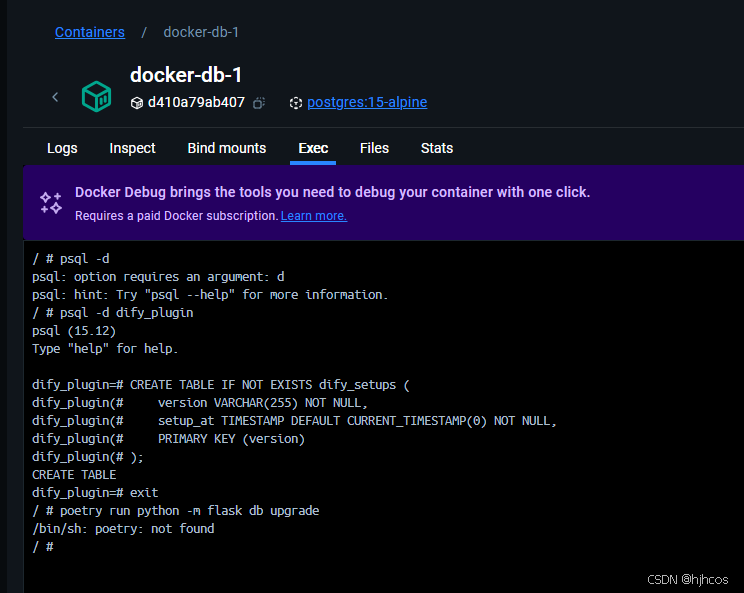View the Stats tab
The width and height of the screenshot is (744, 593).
coord(437,148)
